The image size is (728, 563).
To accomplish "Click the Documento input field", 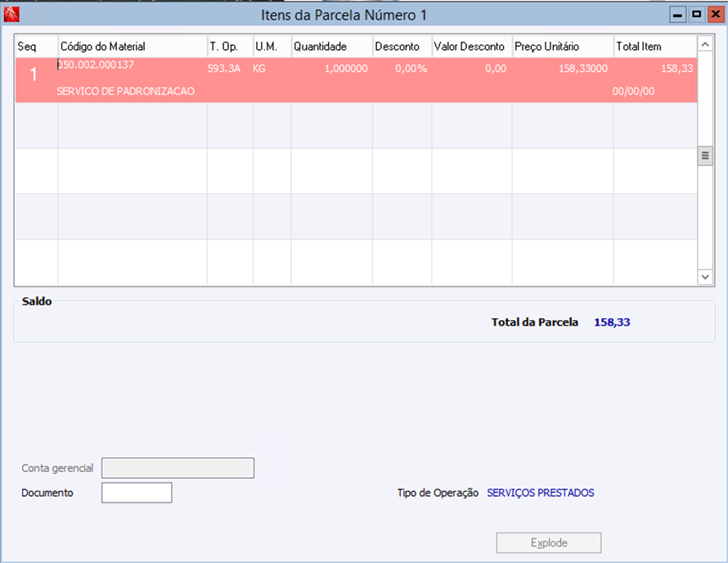I will tap(137, 493).
